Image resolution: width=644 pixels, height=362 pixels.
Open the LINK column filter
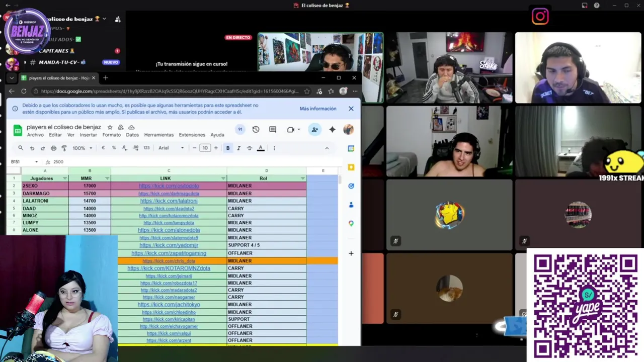click(223, 178)
